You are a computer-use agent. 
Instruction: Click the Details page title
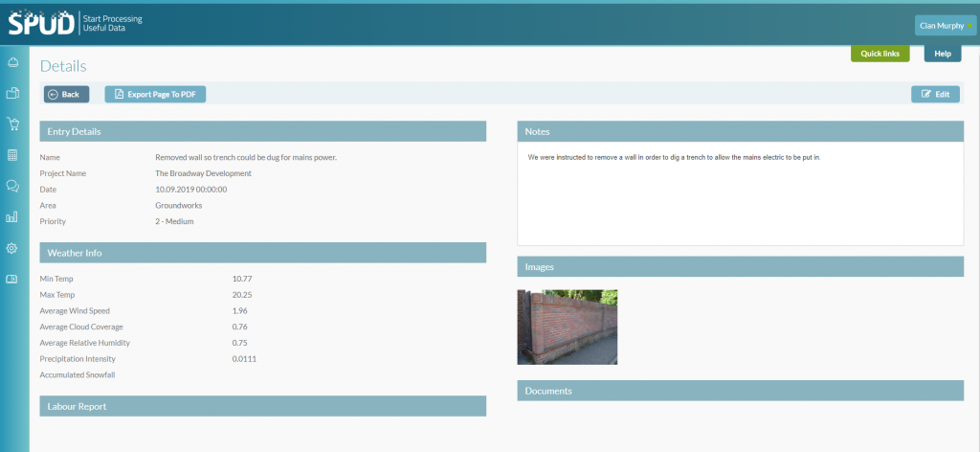[x=63, y=66]
